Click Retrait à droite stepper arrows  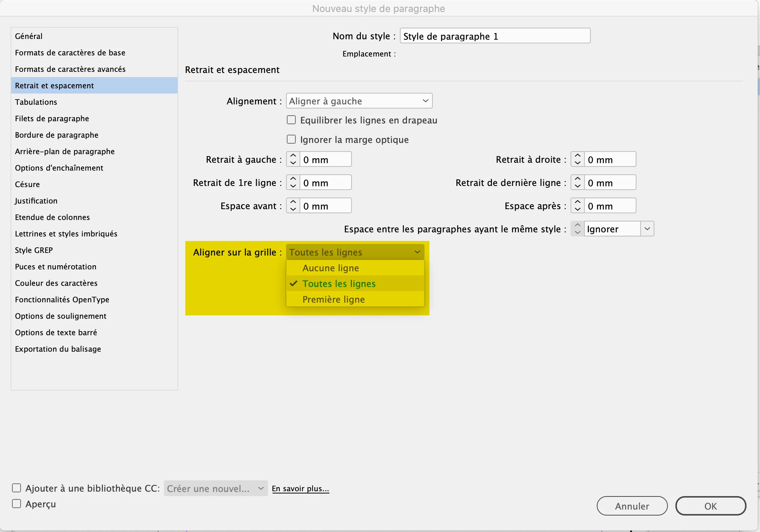click(x=577, y=159)
